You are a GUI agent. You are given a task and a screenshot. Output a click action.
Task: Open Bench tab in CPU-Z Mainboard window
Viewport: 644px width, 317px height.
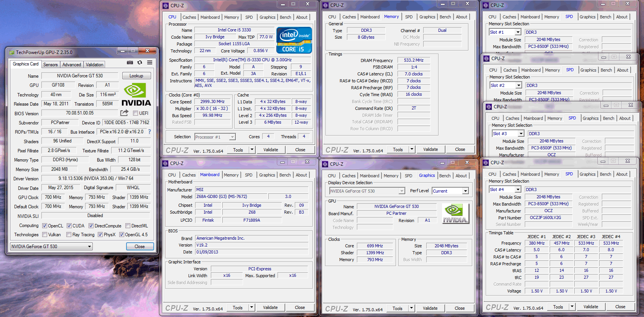click(285, 175)
